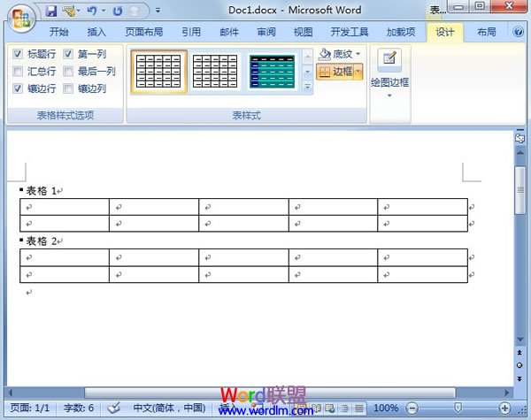This screenshot has width=531, height=420.
Task: Open the 开发工具 tab
Action: 350,32
